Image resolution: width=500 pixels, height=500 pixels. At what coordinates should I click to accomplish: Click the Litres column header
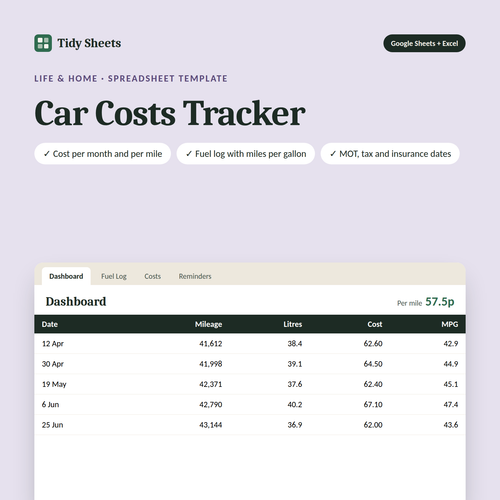[293, 324]
